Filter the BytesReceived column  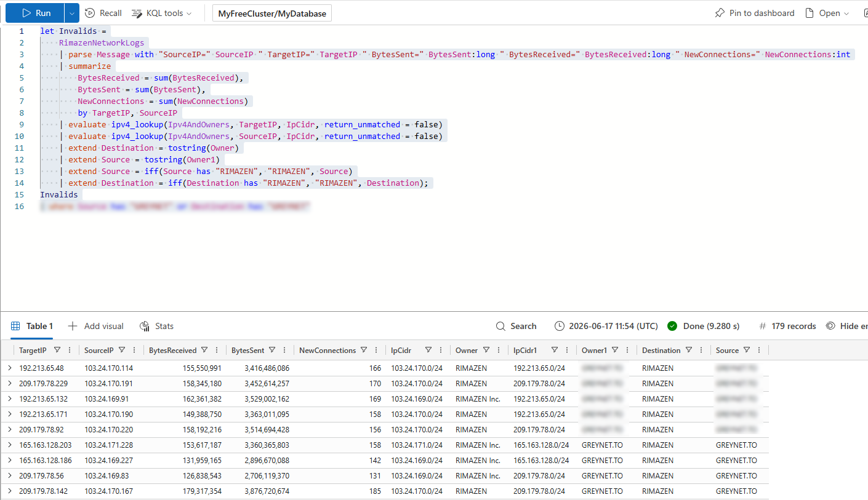tap(205, 350)
